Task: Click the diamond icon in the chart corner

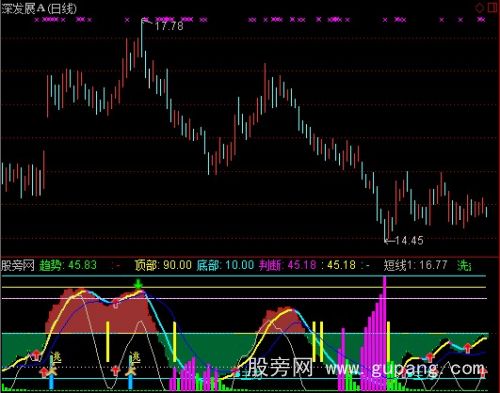Action: click(480, 7)
